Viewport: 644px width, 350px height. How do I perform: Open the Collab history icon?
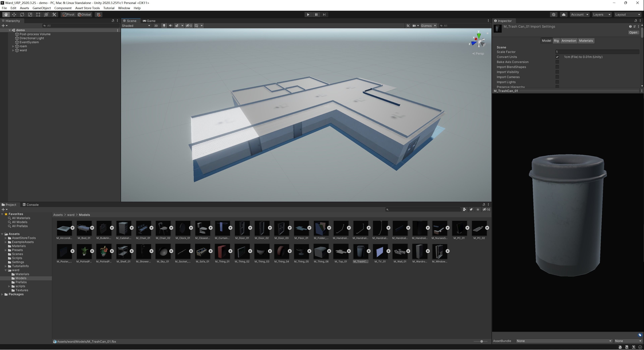coord(553,15)
